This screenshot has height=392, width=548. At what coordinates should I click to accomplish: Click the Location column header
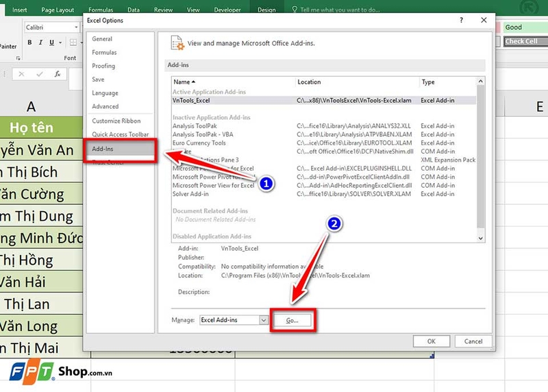point(357,82)
